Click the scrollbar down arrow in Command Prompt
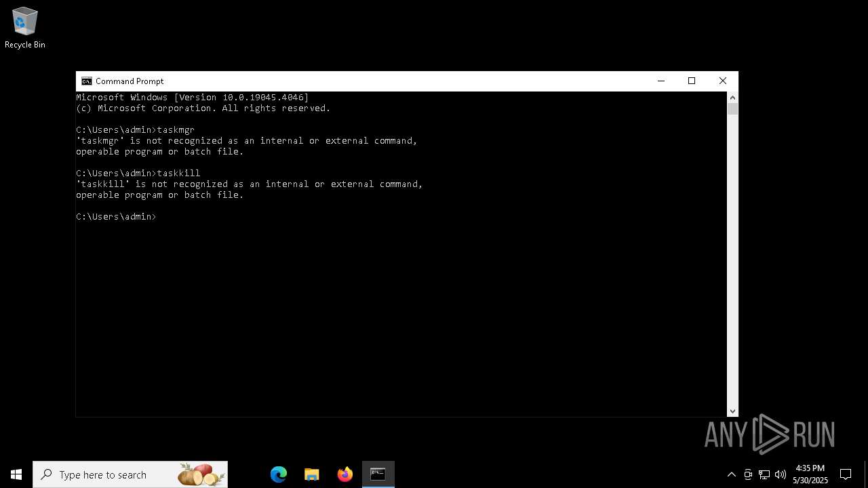The width and height of the screenshot is (868, 488). (732, 411)
